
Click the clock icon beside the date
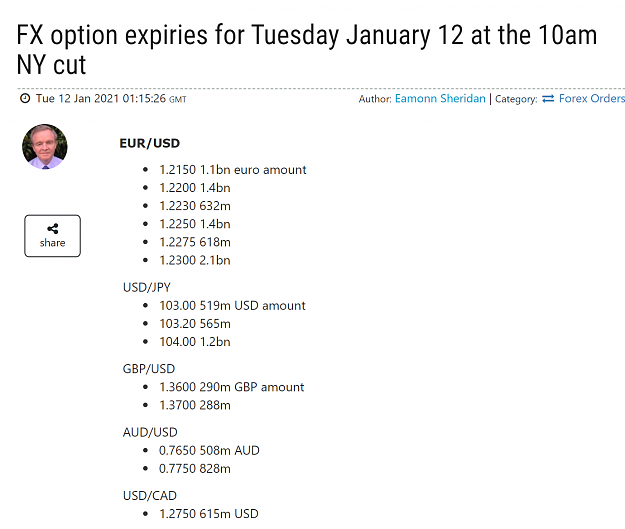(25, 98)
